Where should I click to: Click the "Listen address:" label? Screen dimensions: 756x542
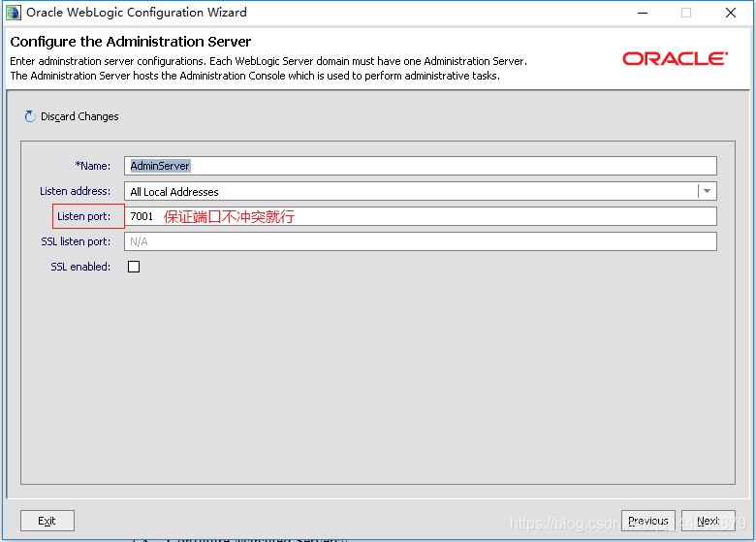75,191
